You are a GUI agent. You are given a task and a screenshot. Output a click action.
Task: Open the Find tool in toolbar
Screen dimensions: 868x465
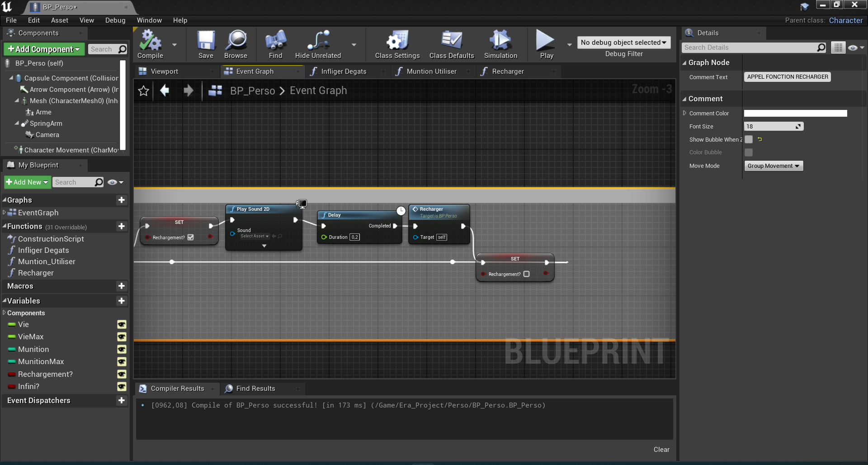[275, 44]
